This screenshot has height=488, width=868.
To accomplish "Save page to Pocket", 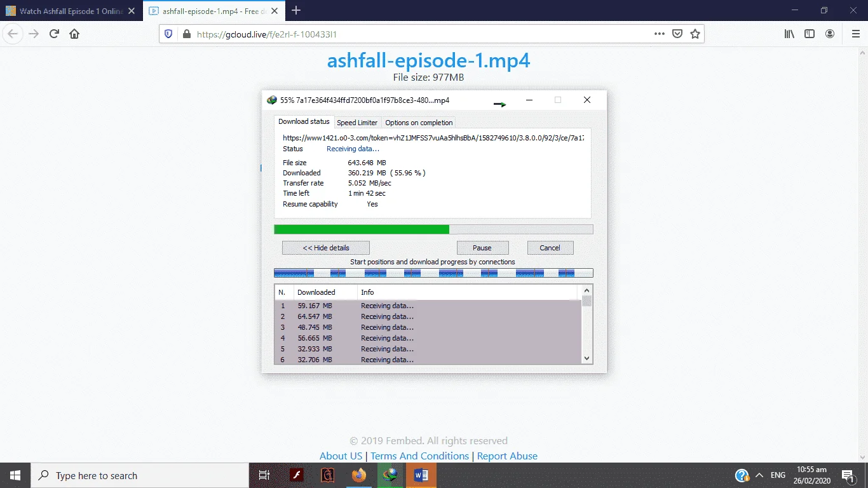I will tap(677, 34).
